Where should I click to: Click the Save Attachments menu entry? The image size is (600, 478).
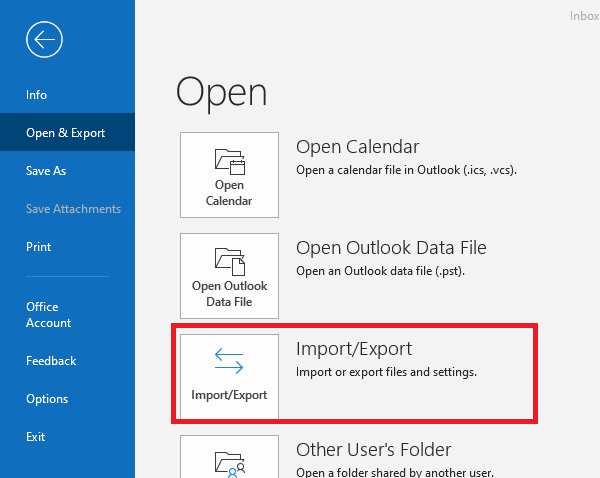(x=73, y=209)
